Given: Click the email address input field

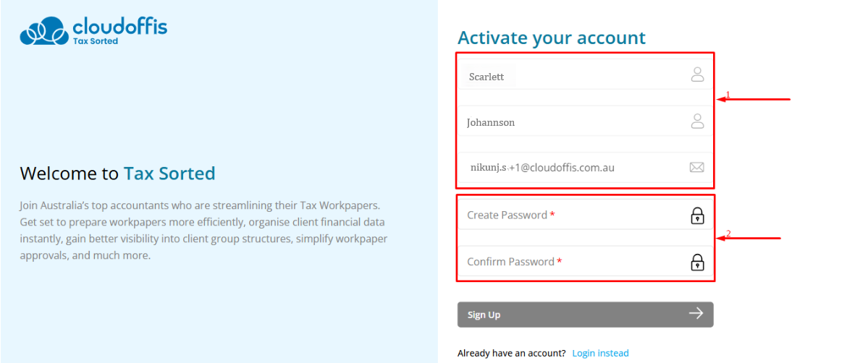Looking at the screenshot, I should [x=572, y=167].
